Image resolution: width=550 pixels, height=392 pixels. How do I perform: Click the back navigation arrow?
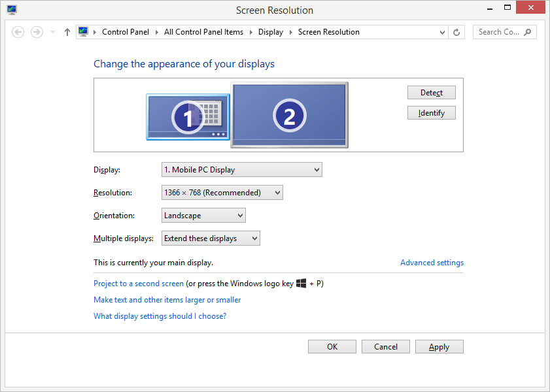click(18, 31)
